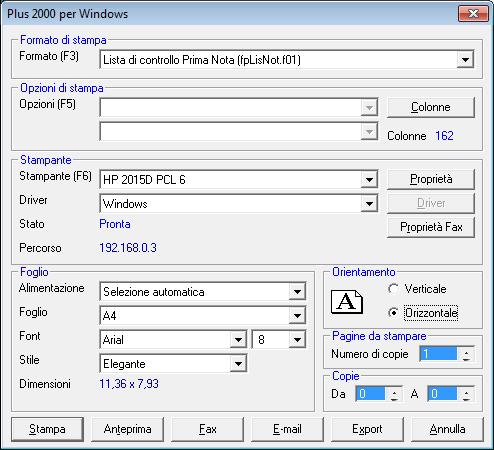Click the Stampa print button
Image resolution: width=494 pixels, height=450 pixels.
coord(47,429)
